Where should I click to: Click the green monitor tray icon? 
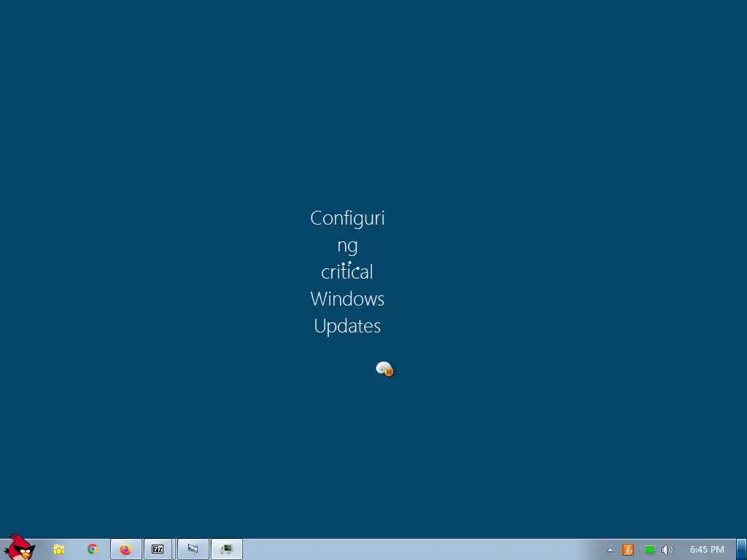649,550
